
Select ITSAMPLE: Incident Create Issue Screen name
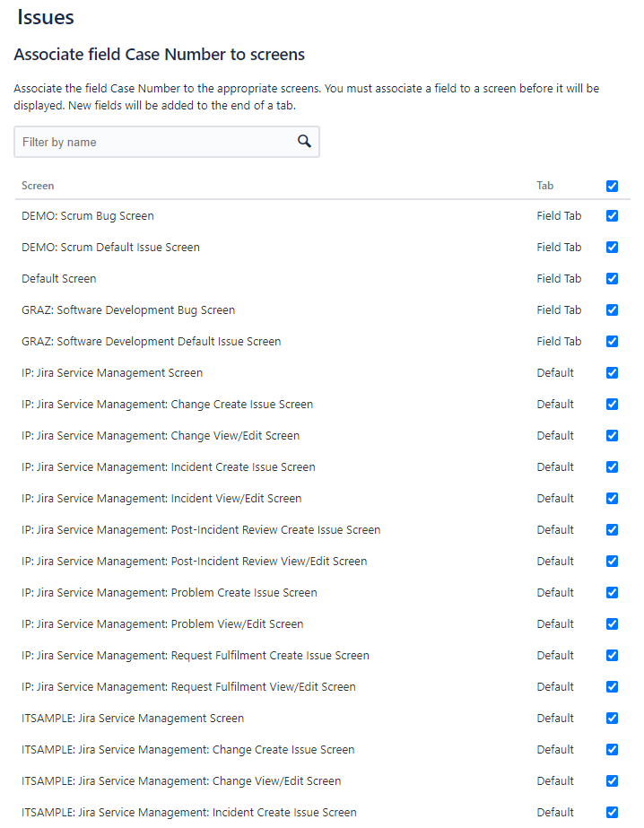point(189,812)
